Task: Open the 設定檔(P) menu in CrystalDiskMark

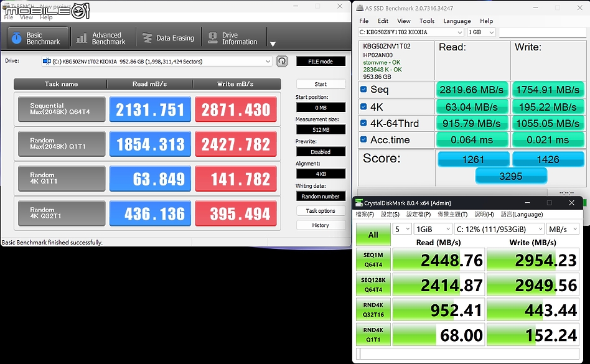Action: (418, 214)
